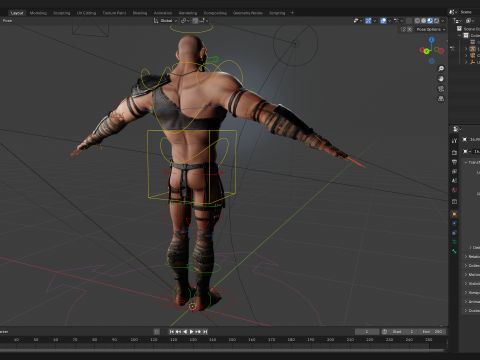Open the Global transform orientation dropdown

(166, 21)
